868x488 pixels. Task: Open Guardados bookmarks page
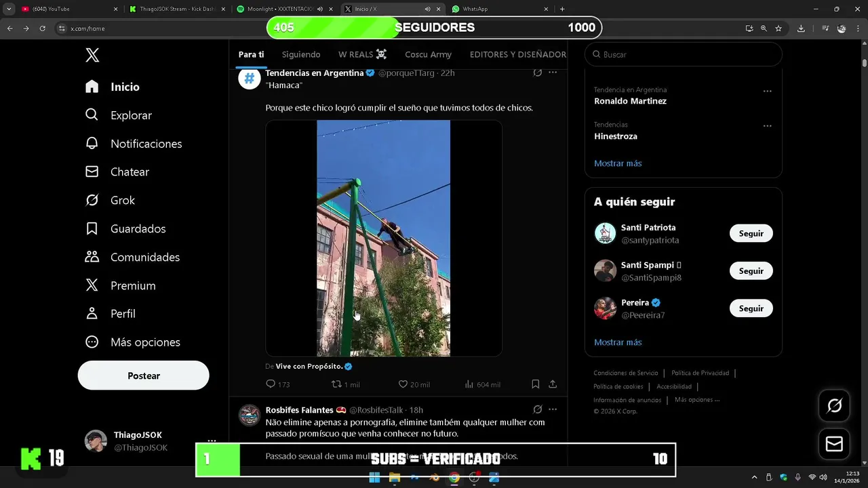click(x=125, y=229)
